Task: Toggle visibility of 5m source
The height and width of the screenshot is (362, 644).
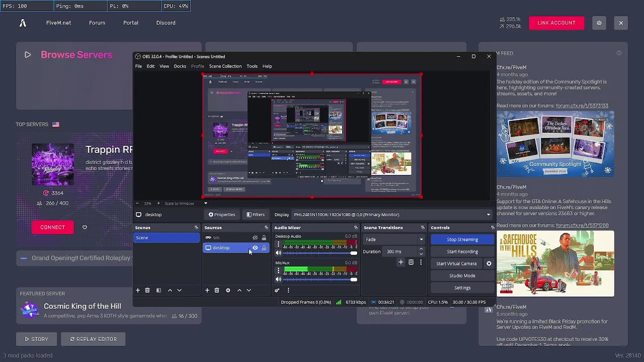Action: pos(255,238)
